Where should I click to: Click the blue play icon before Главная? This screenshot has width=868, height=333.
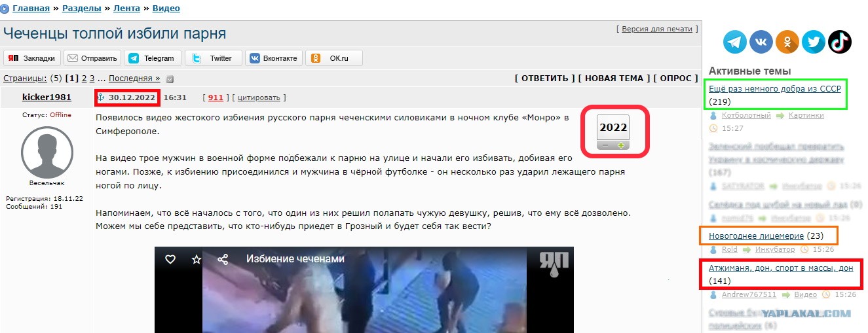click(x=5, y=9)
